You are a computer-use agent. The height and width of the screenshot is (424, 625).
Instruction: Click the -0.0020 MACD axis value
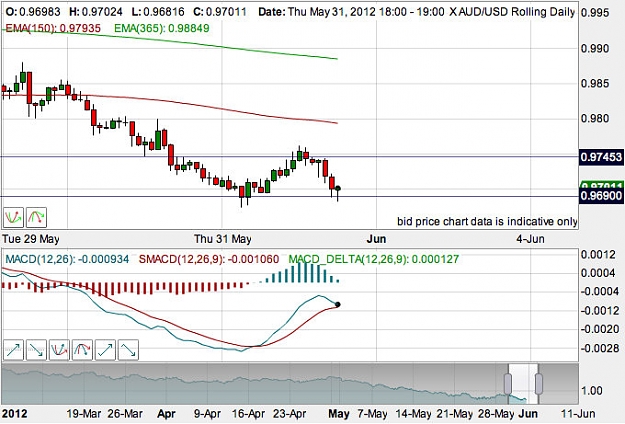pos(598,330)
